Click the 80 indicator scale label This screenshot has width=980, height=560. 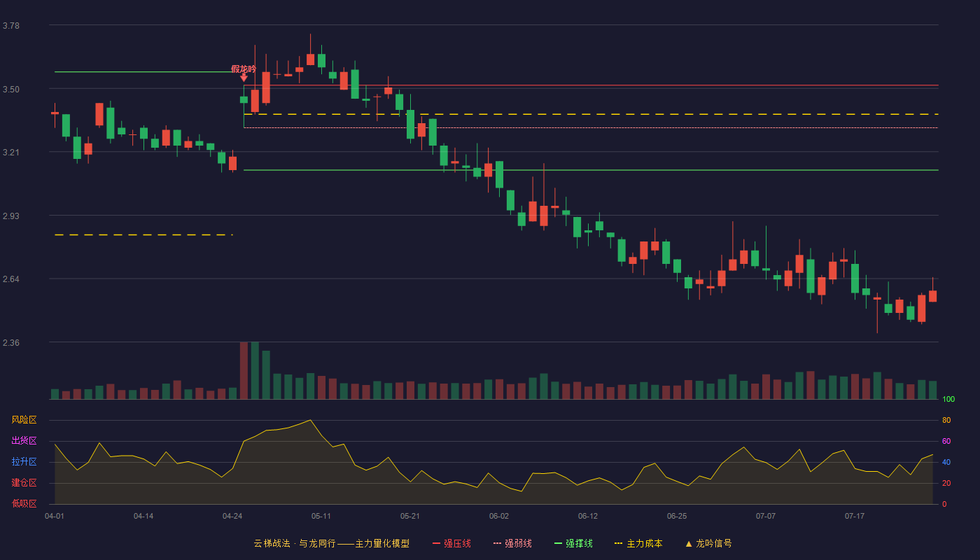coord(946,420)
